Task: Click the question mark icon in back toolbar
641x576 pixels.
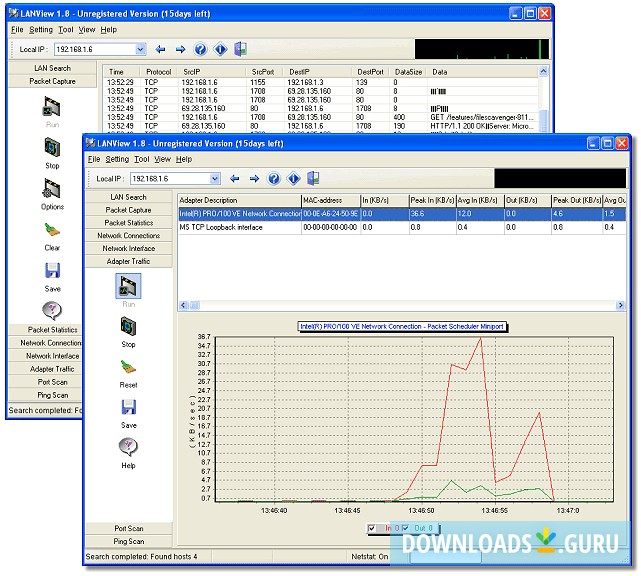Action: (x=200, y=49)
